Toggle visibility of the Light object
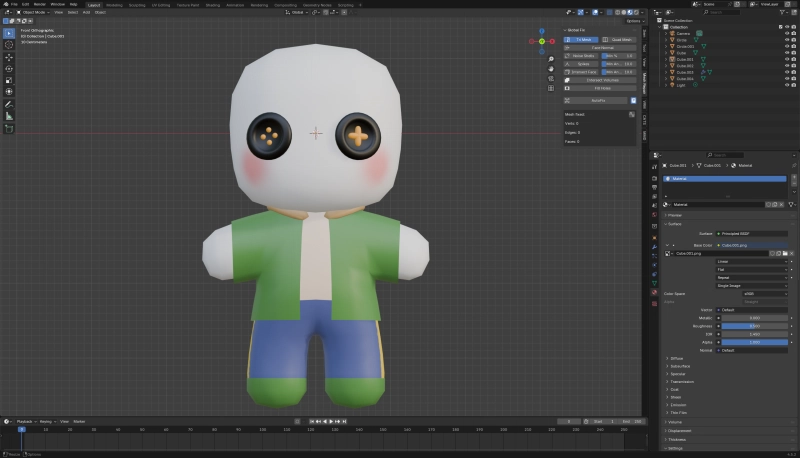Screen dimensions: 800x458 coord(788,85)
